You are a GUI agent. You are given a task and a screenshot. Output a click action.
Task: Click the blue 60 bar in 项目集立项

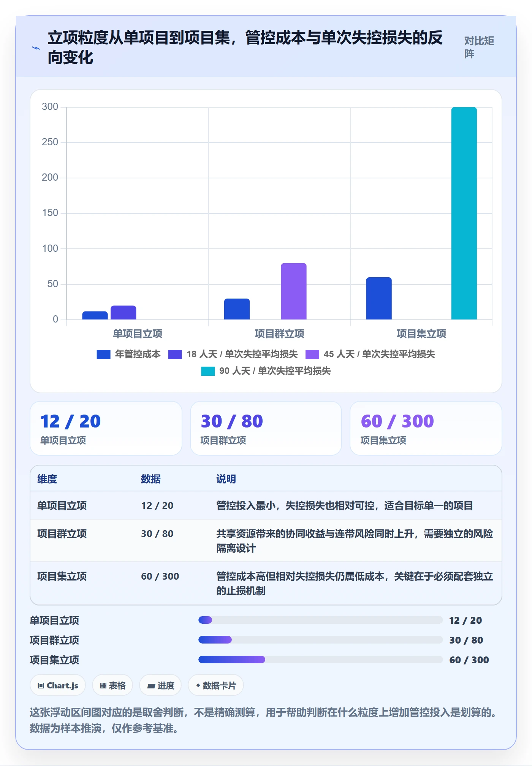[379, 299]
